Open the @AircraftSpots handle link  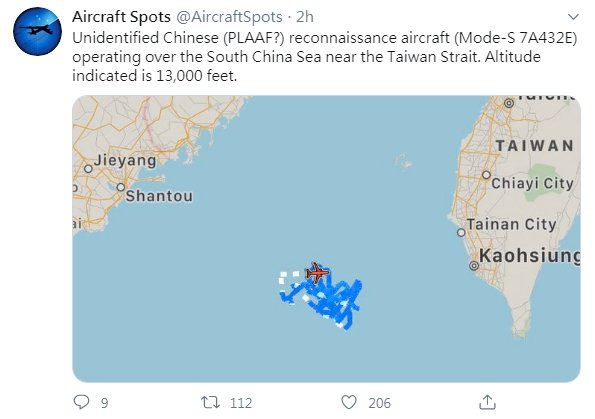pos(230,17)
